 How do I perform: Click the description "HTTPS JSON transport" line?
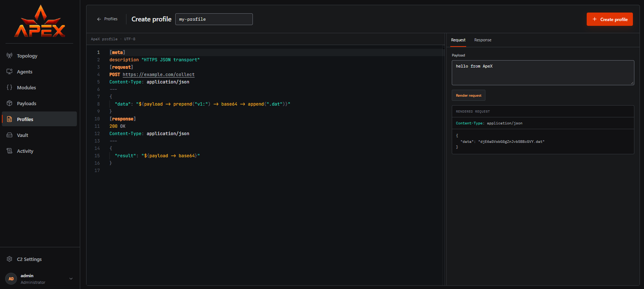(x=155, y=60)
